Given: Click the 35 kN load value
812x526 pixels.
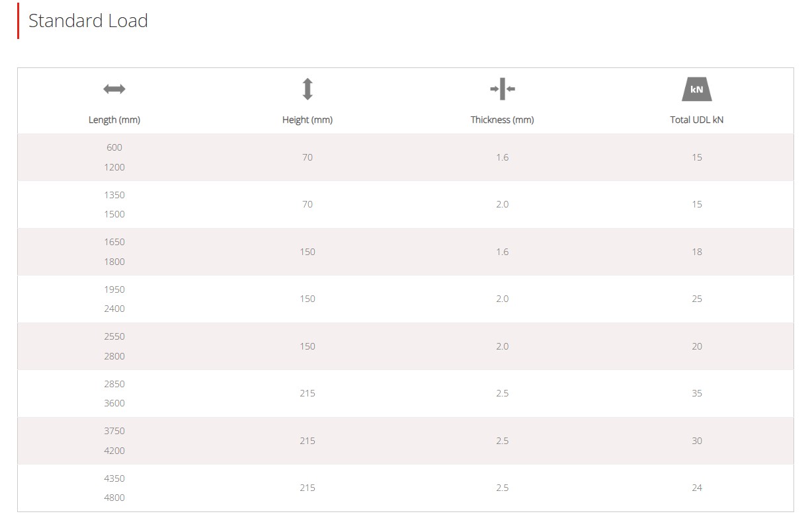Looking at the screenshot, I should [697, 393].
